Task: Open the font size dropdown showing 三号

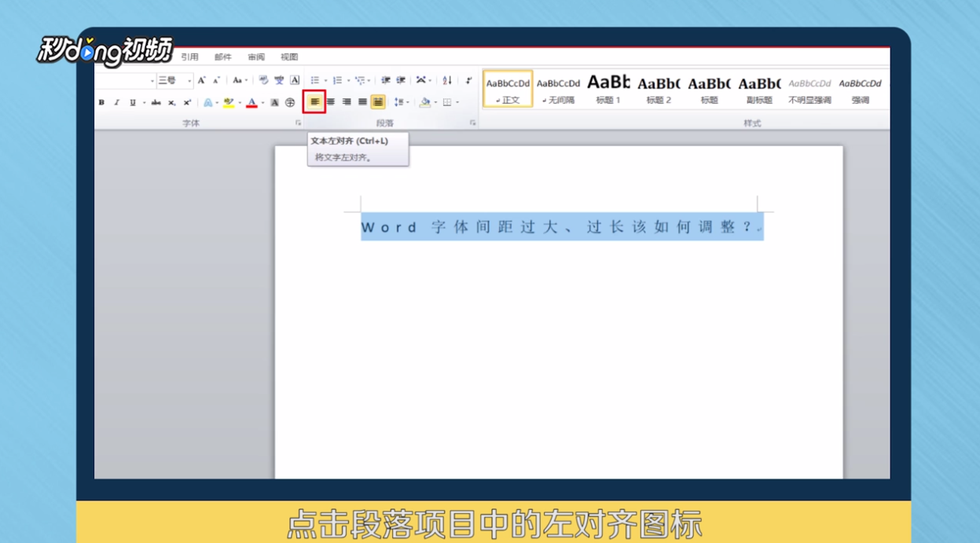Action: pos(189,80)
